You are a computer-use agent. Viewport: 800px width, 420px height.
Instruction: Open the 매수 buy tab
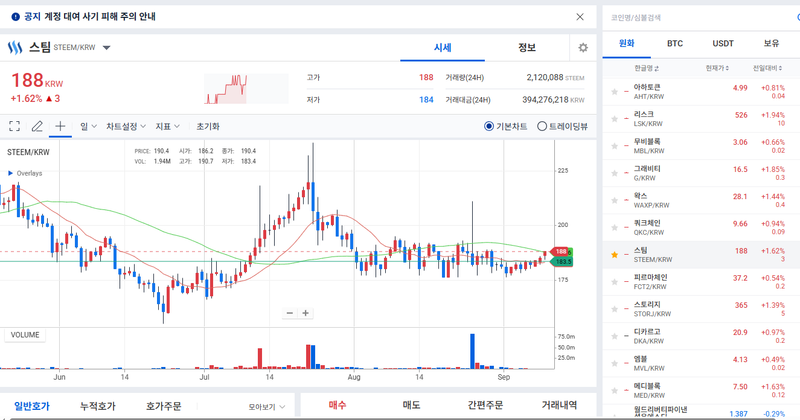337,405
